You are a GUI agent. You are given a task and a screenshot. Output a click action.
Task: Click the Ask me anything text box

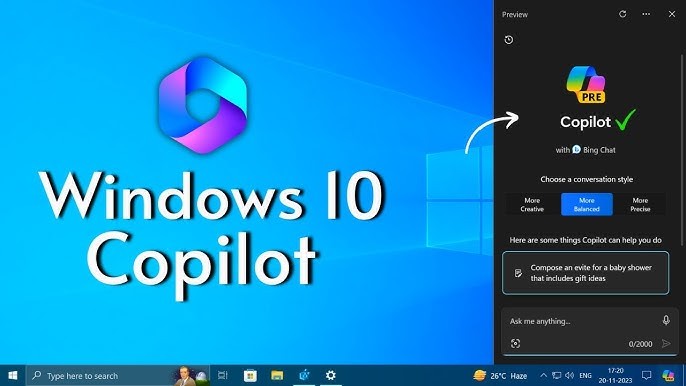pos(582,321)
